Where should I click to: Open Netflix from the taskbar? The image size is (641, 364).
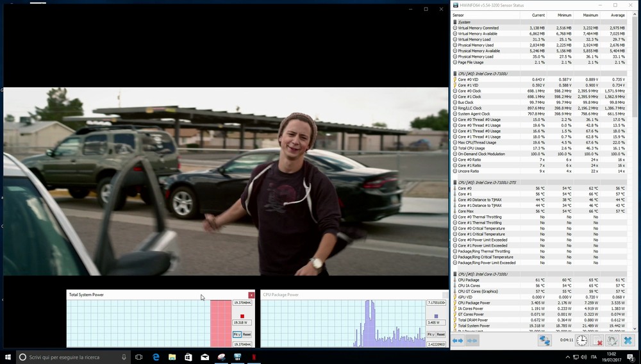(x=254, y=356)
